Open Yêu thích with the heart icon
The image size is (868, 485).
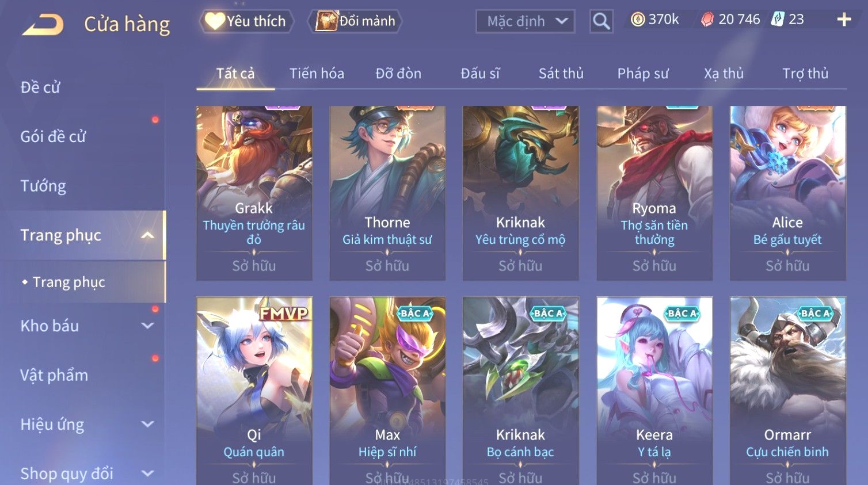pyautogui.click(x=246, y=21)
